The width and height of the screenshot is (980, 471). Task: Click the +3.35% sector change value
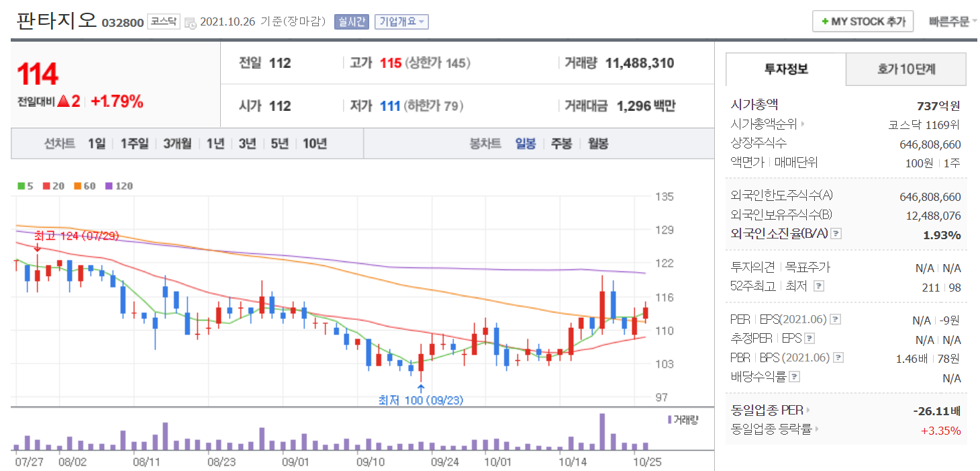(940, 431)
